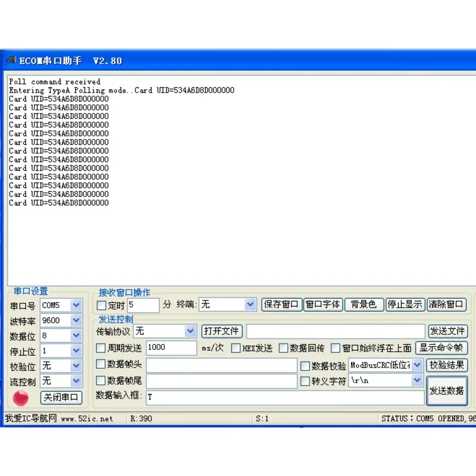Tick the HEX发送 checkbox
Viewport: 476px width, 476px height.
236,348
